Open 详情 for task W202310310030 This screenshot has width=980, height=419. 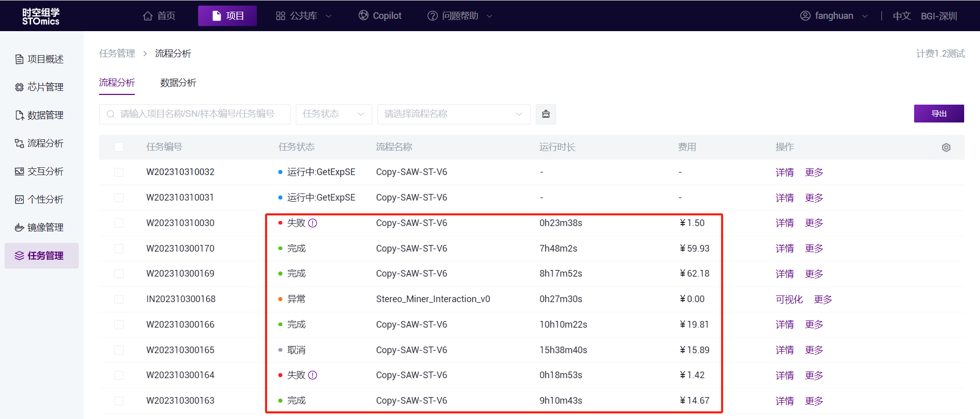(784, 223)
